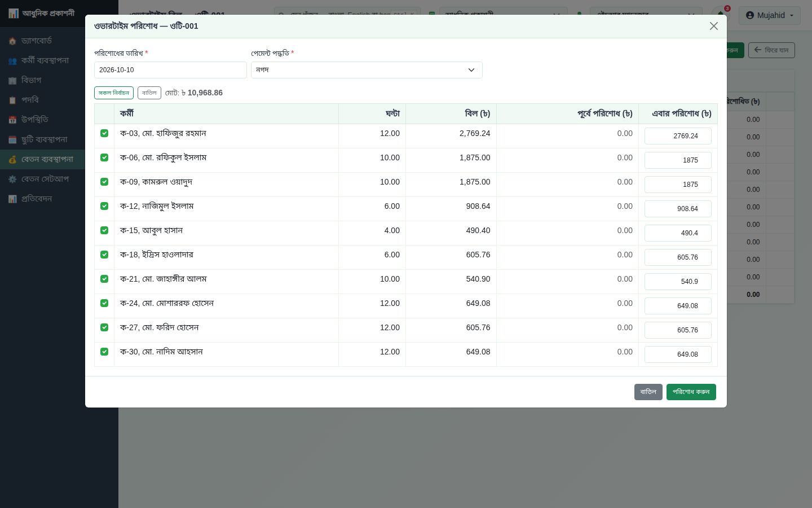Edit payment amount 2769.24 field
This screenshot has height=508, width=812.
pyautogui.click(x=678, y=136)
